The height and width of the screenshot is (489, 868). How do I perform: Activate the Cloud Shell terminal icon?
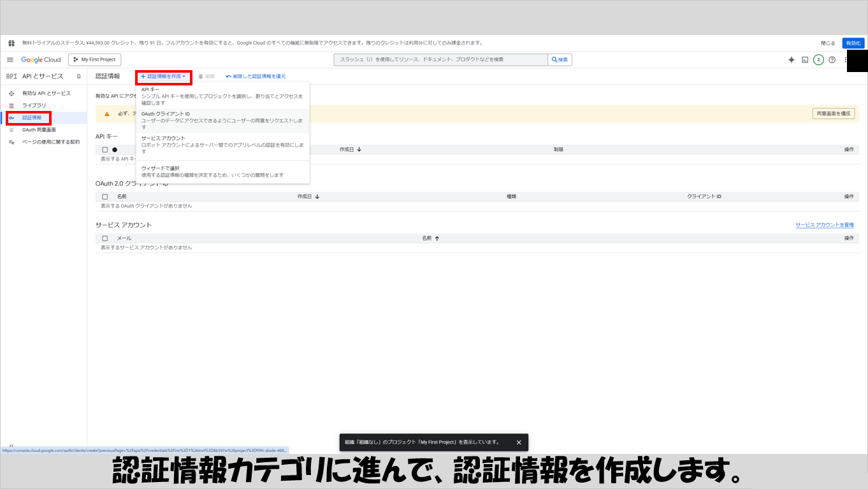805,60
